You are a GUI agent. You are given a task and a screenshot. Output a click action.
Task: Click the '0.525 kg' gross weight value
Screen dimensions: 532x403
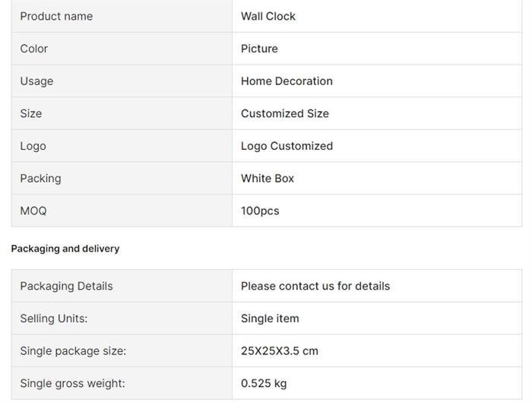coord(264,383)
